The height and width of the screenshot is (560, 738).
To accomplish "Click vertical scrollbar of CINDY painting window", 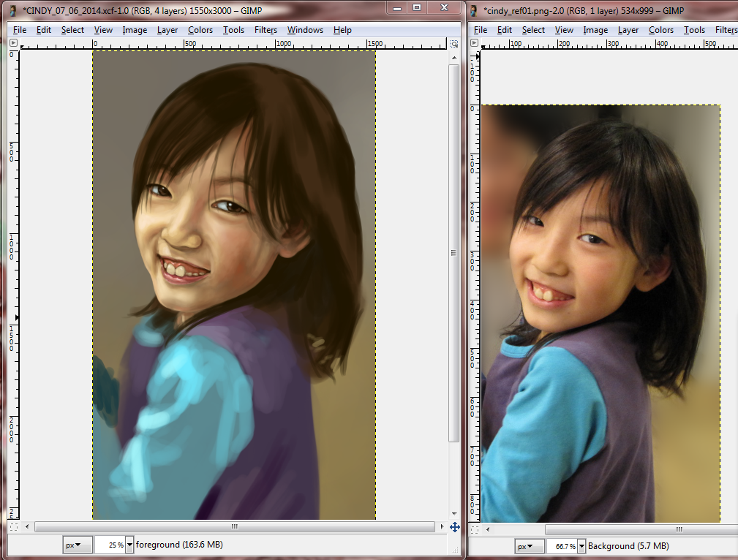I will (x=454, y=252).
